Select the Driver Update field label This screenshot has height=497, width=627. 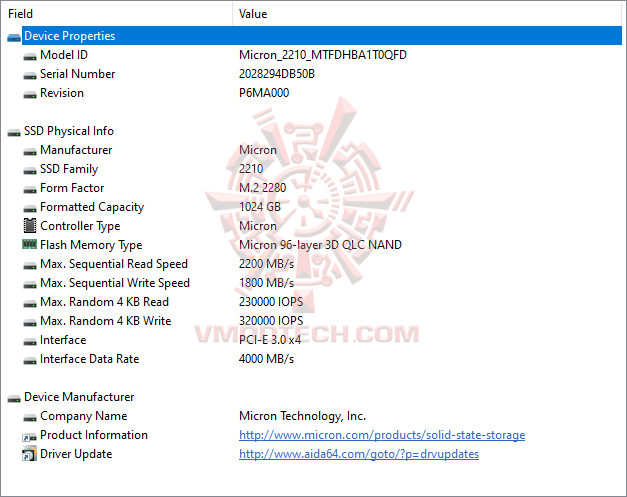pyautogui.click(x=76, y=454)
